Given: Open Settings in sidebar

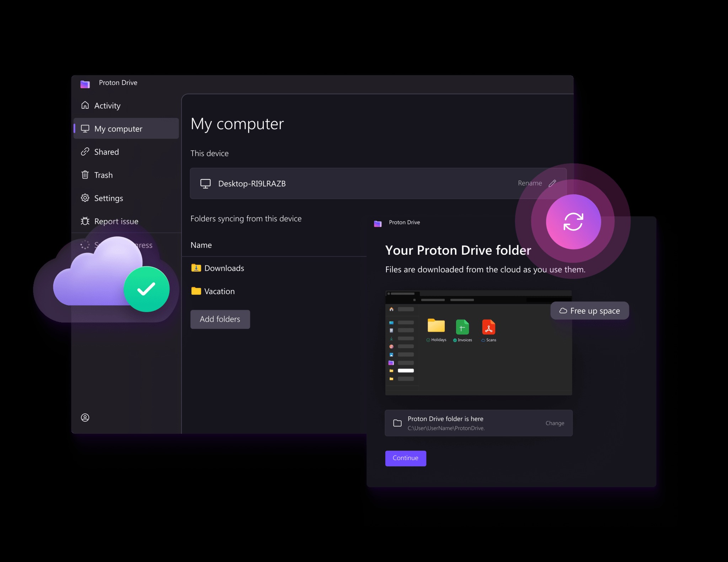Looking at the screenshot, I should [x=108, y=198].
